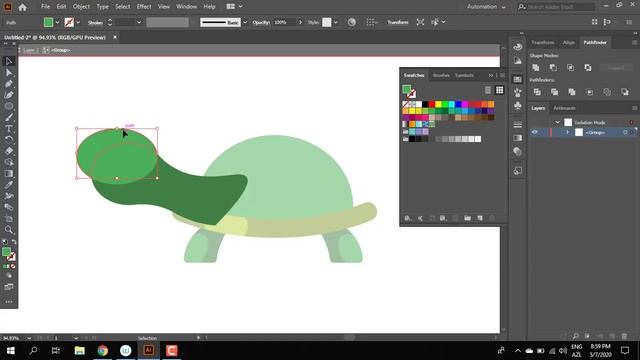Click Transform button in control bar
The height and width of the screenshot is (360, 640).
398,22
